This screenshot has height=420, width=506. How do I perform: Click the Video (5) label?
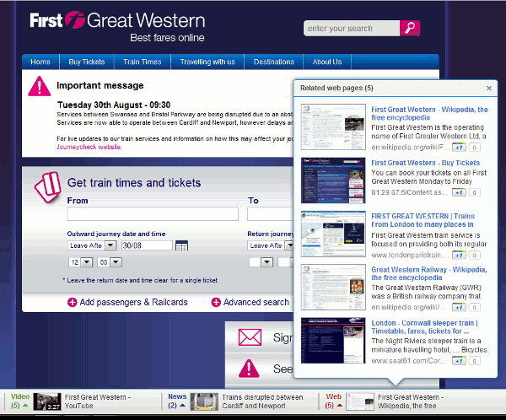pos(20,401)
